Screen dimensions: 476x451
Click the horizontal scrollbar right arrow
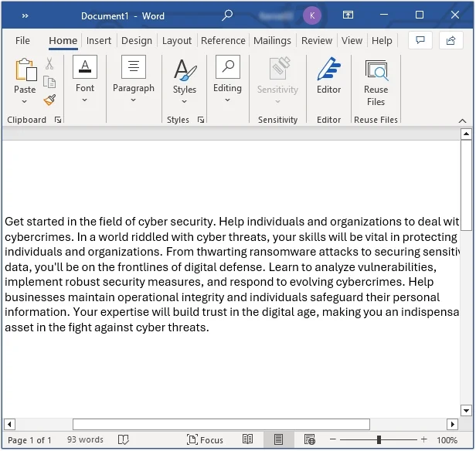click(453, 424)
